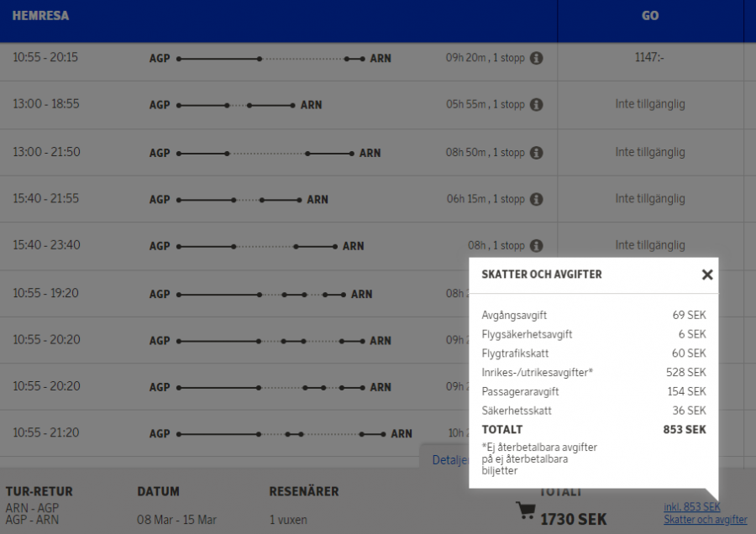Click the GO column header

tap(650, 16)
